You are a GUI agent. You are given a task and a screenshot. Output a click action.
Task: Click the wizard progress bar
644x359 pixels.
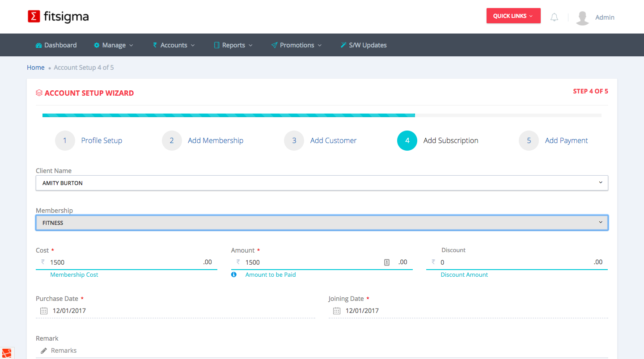tap(322, 115)
